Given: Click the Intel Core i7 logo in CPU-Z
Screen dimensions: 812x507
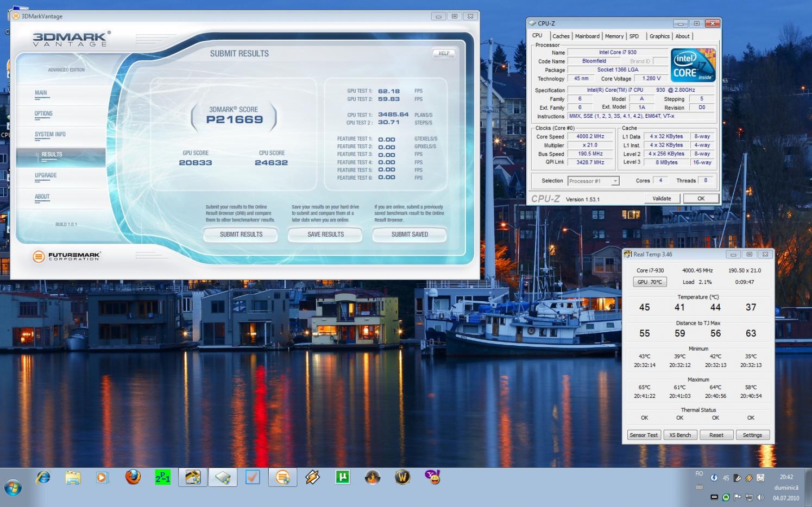Looking at the screenshot, I should 693,65.
